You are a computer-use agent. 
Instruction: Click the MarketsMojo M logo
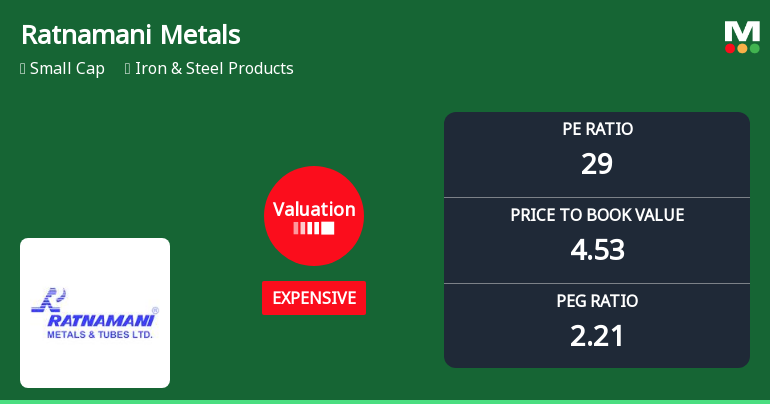tap(742, 30)
